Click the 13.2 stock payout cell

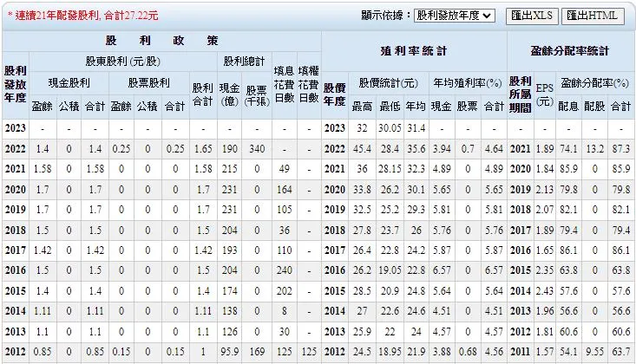(x=594, y=149)
